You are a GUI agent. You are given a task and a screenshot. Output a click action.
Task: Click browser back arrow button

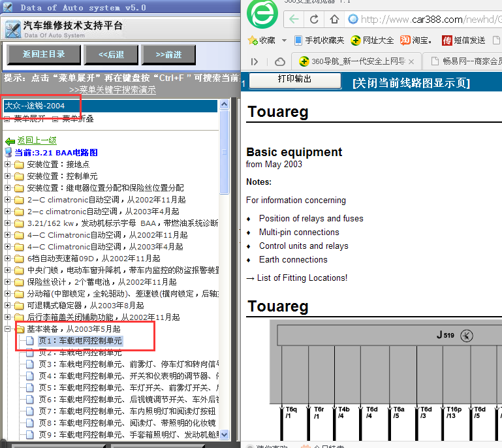pos(294,19)
